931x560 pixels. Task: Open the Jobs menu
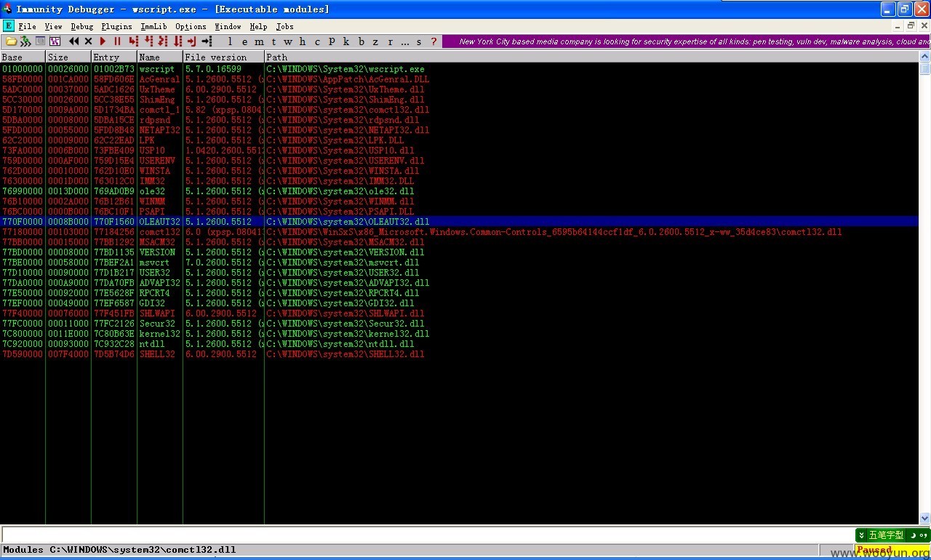pyautogui.click(x=284, y=26)
